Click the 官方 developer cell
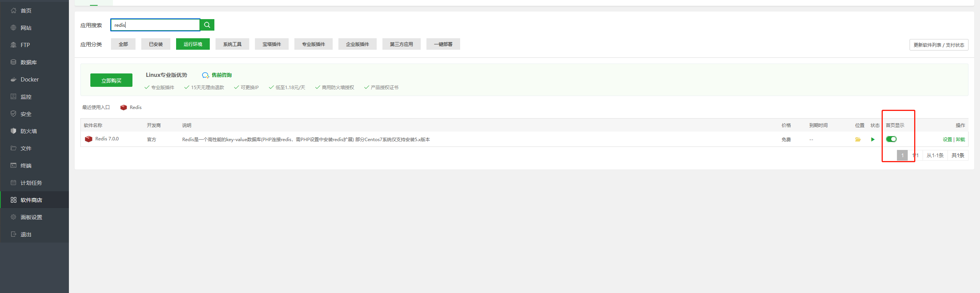Screen dimensions: 980x293 pyautogui.click(x=152, y=140)
